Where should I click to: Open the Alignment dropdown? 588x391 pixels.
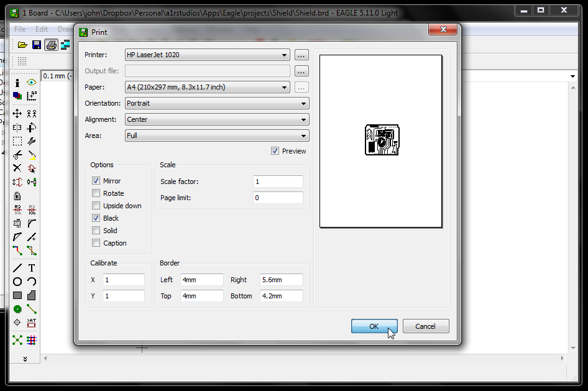click(217, 119)
